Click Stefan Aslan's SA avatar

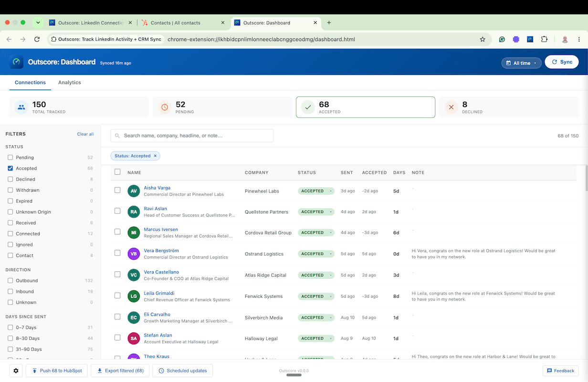(x=134, y=339)
